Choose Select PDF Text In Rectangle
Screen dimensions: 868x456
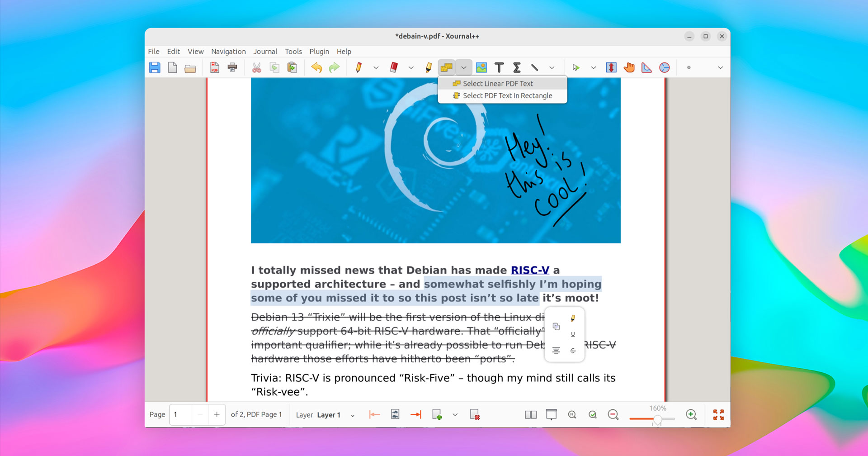click(x=502, y=96)
